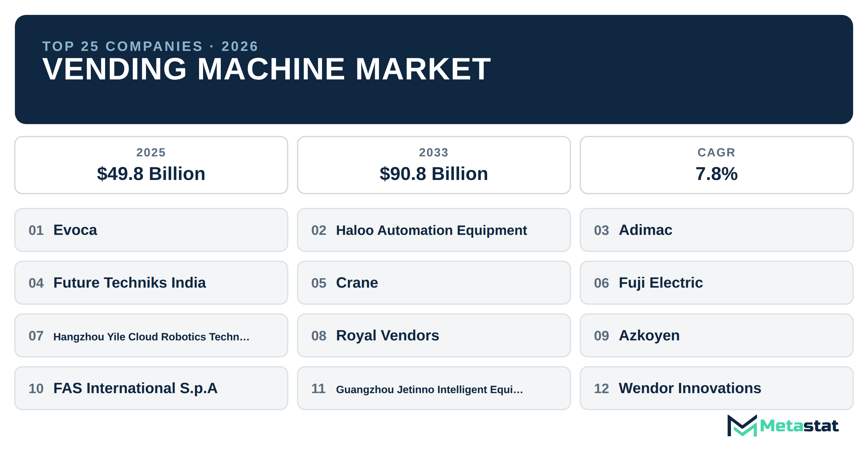Open the Fuji Electric card

(717, 283)
